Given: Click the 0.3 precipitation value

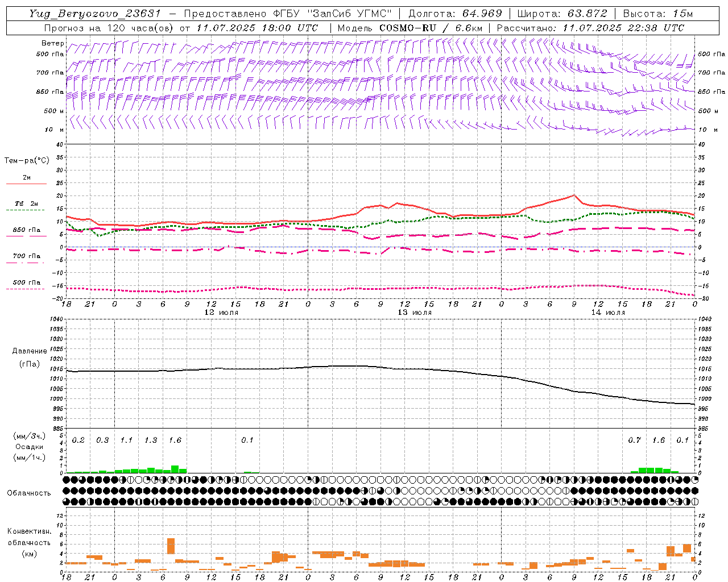Looking at the screenshot, I should pyautogui.click(x=102, y=440).
